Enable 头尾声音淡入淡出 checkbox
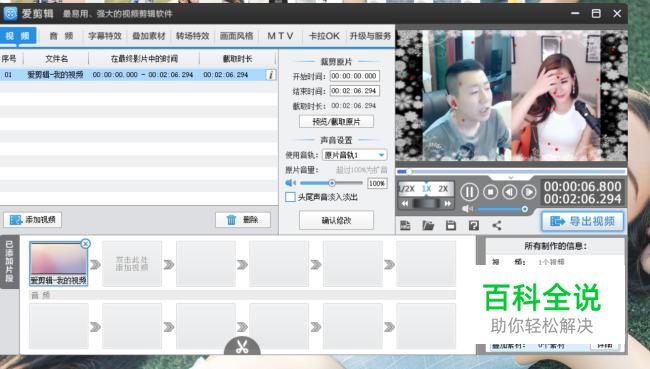The height and width of the screenshot is (369, 650). 290,197
